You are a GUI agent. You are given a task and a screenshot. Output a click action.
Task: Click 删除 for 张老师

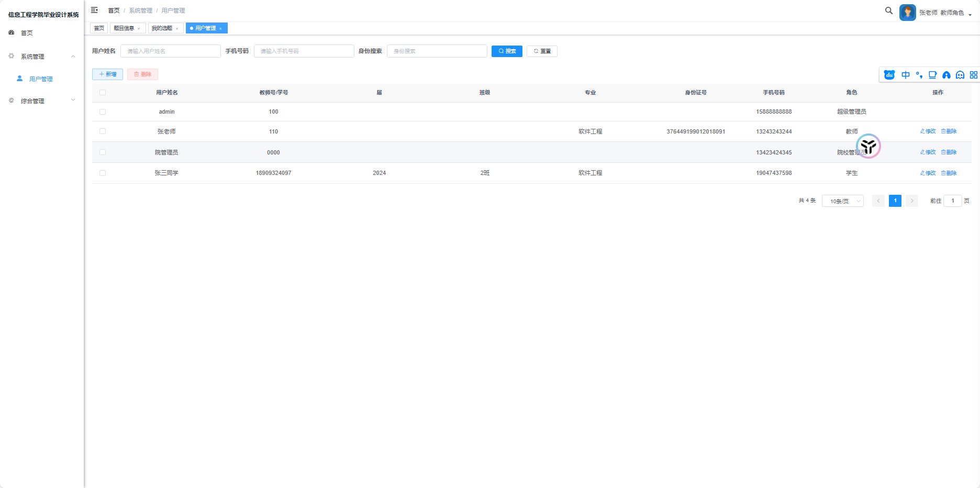tap(949, 131)
